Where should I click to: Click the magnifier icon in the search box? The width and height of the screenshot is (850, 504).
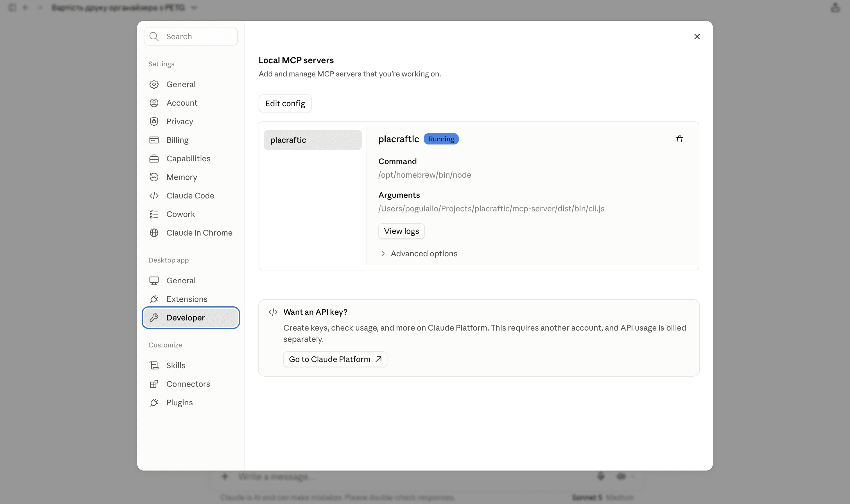point(154,36)
